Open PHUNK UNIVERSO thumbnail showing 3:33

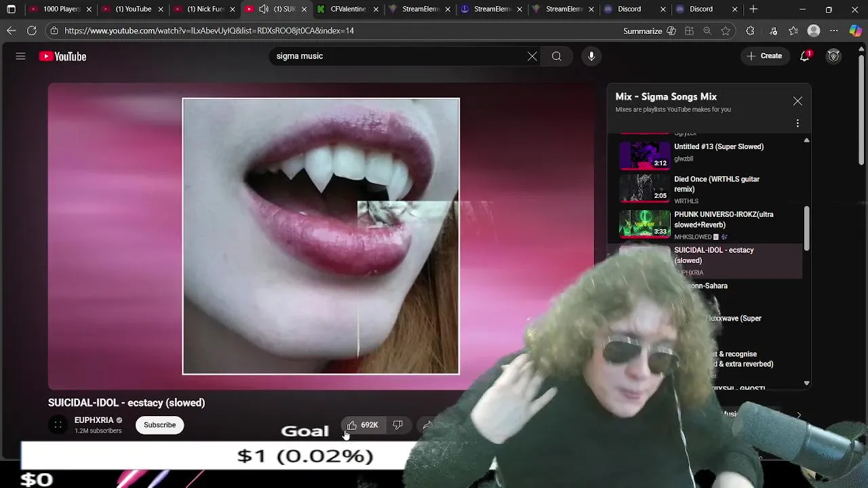coord(644,223)
